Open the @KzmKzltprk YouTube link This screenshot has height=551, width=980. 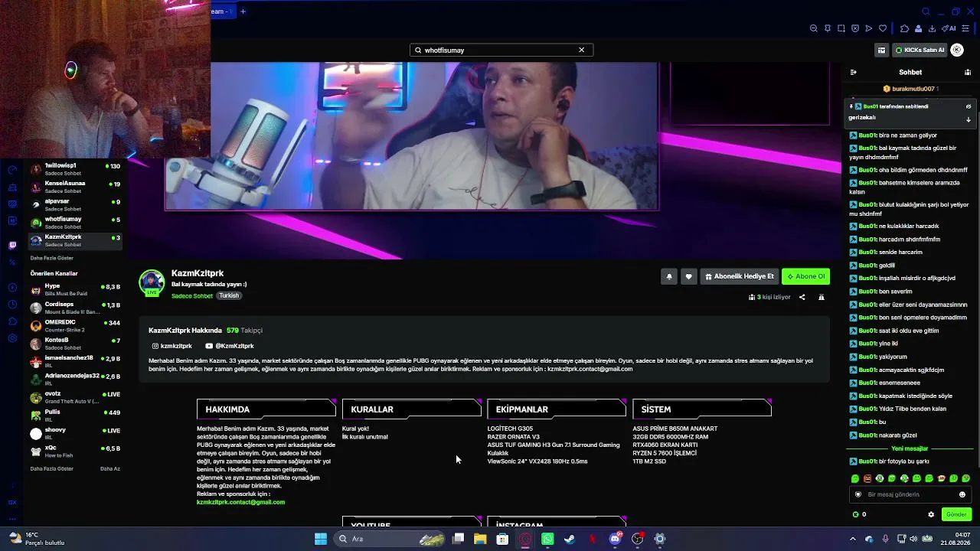230,346
